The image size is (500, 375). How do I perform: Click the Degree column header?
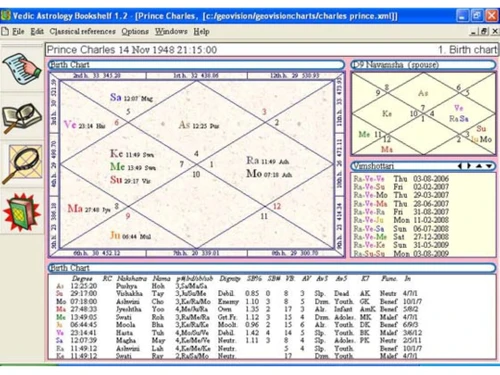[82, 278]
